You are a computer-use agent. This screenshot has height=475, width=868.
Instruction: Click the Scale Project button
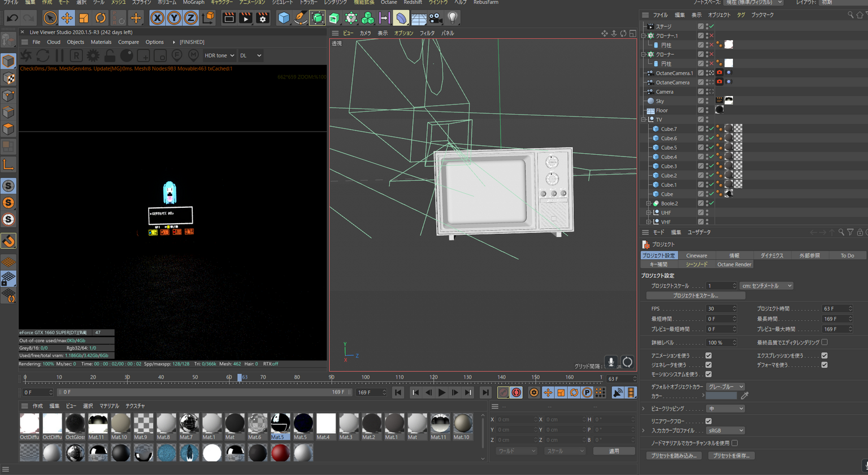click(695, 296)
